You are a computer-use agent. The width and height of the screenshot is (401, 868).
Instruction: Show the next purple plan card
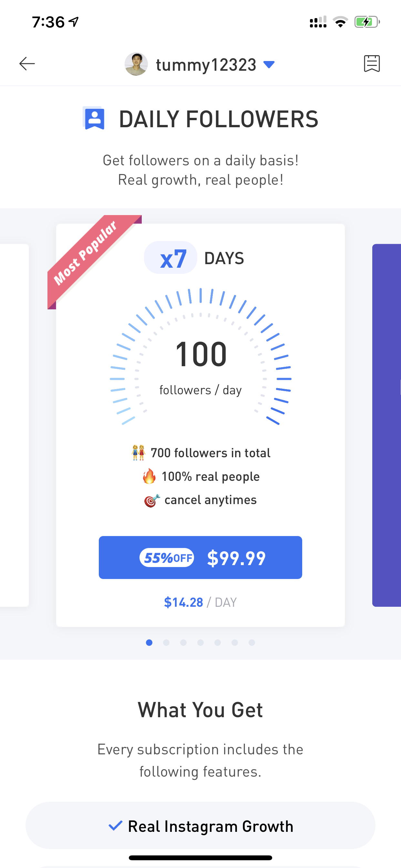point(386,425)
